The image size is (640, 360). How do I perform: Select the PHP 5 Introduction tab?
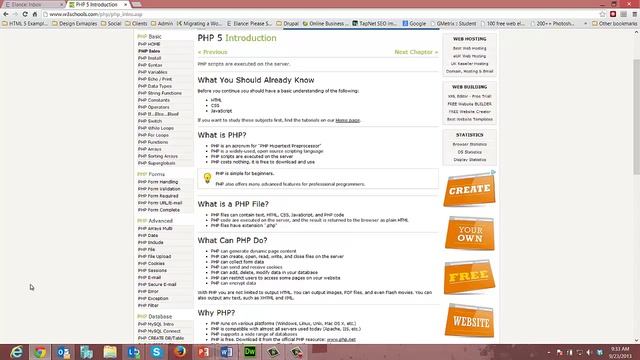pyautogui.click(x=96, y=4)
